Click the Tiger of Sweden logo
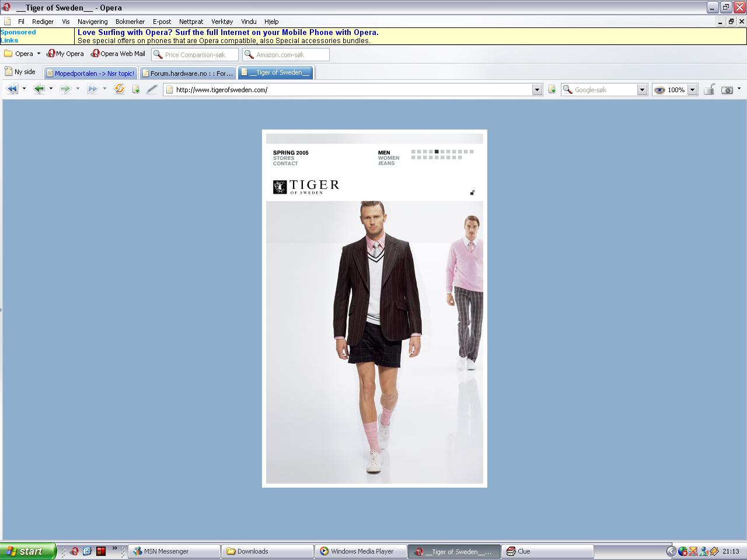747x560 pixels. (x=306, y=187)
